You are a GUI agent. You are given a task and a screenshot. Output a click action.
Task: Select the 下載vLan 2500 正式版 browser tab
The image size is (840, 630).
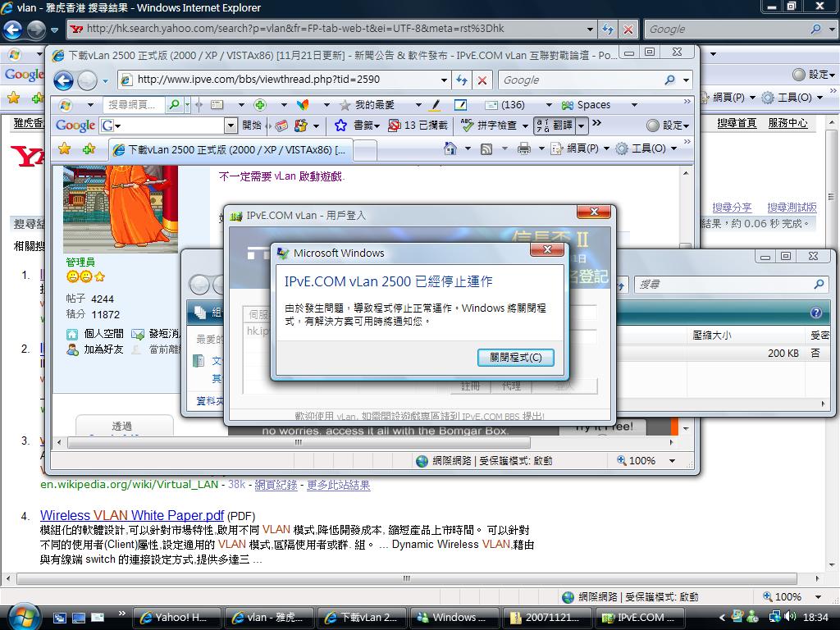tap(231, 149)
